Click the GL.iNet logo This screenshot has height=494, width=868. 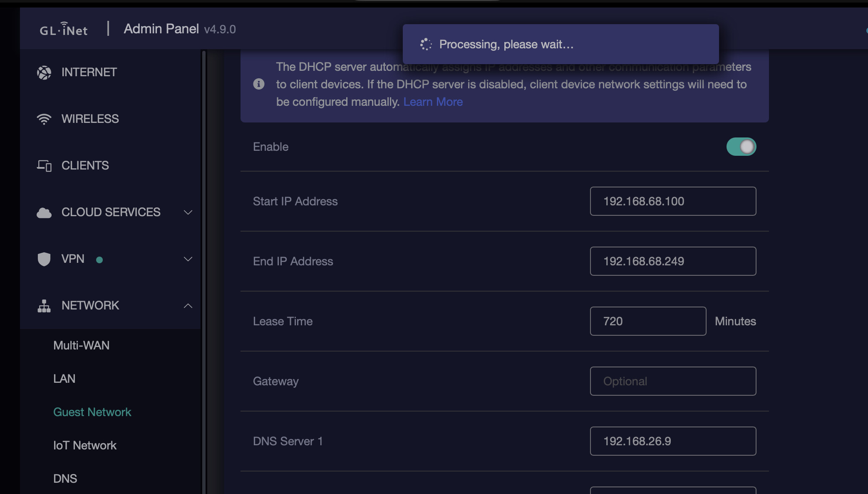click(x=64, y=29)
